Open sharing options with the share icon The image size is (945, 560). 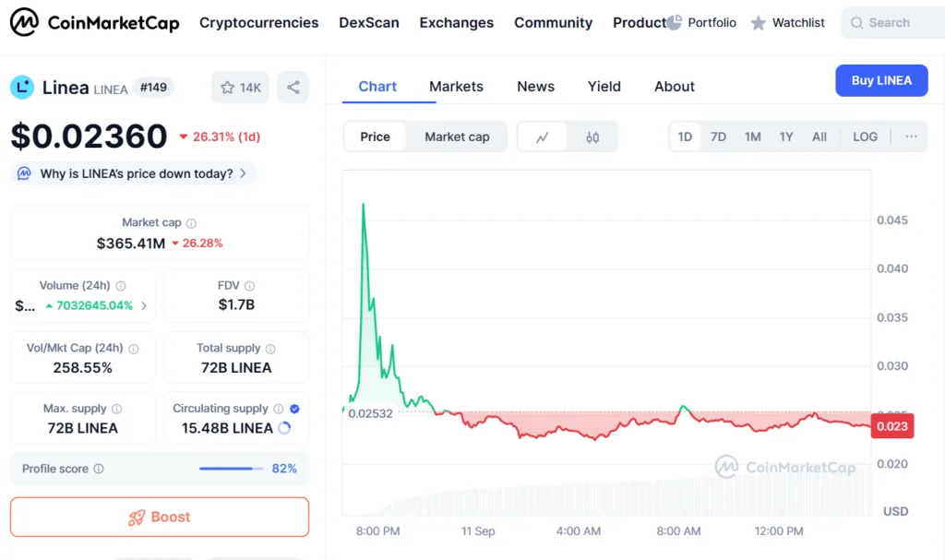point(293,87)
